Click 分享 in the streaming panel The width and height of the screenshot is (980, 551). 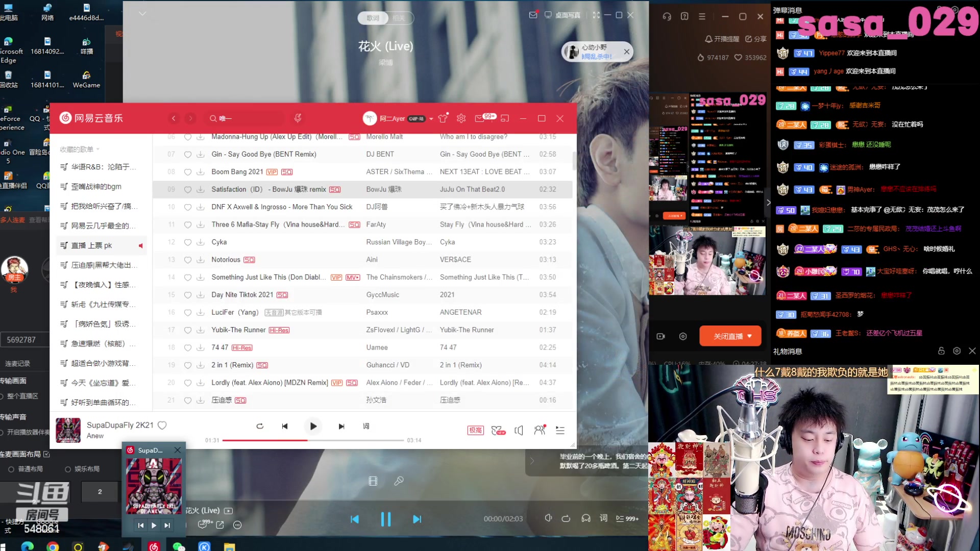point(756,39)
